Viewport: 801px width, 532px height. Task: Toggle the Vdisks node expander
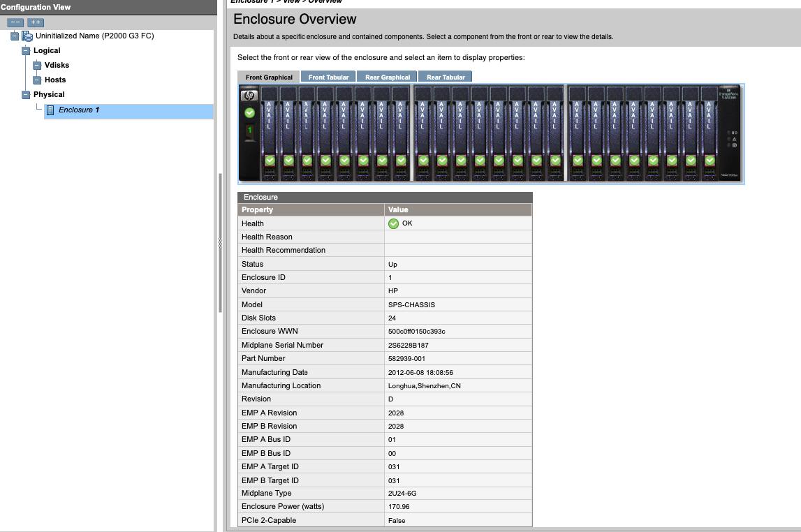click(37, 66)
